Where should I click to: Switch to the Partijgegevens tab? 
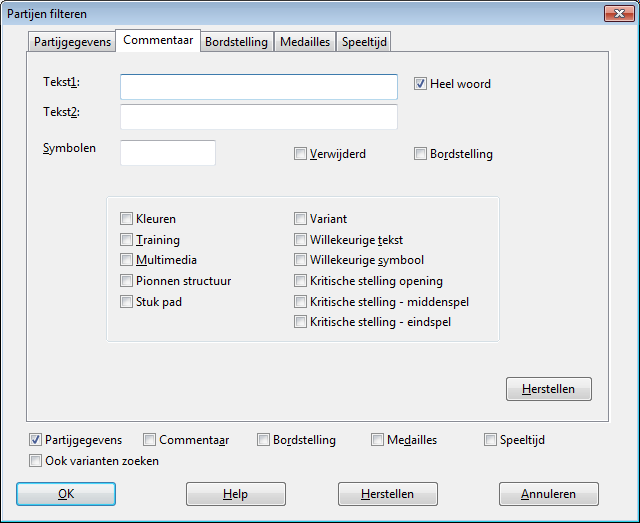click(72, 42)
